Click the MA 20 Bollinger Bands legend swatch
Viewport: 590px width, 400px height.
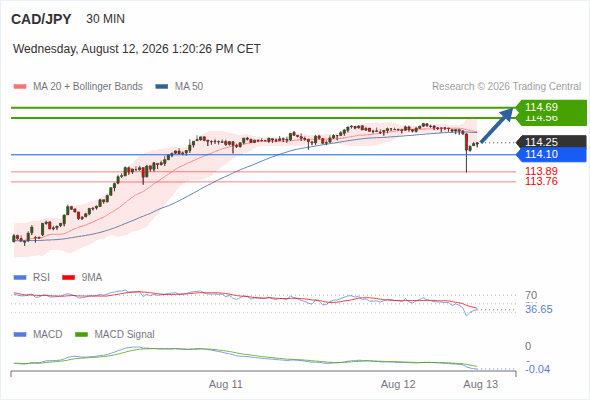[20, 87]
